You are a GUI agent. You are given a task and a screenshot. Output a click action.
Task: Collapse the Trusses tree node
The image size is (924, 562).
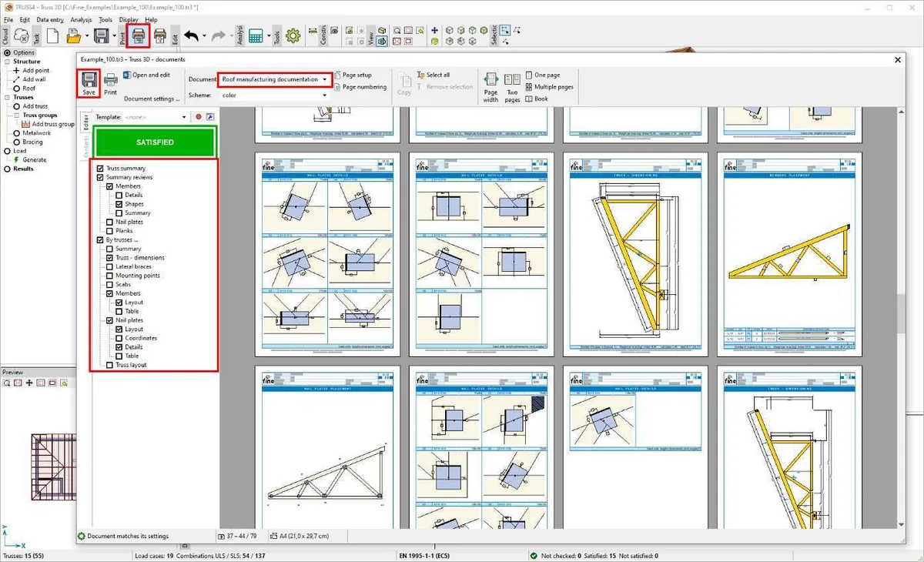(x=8, y=98)
